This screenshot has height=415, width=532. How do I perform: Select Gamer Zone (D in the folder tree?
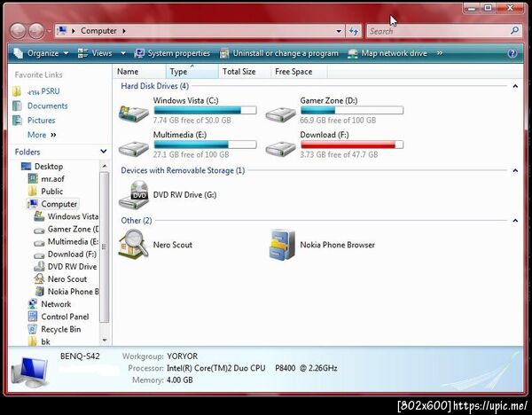pyautogui.click(x=73, y=229)
